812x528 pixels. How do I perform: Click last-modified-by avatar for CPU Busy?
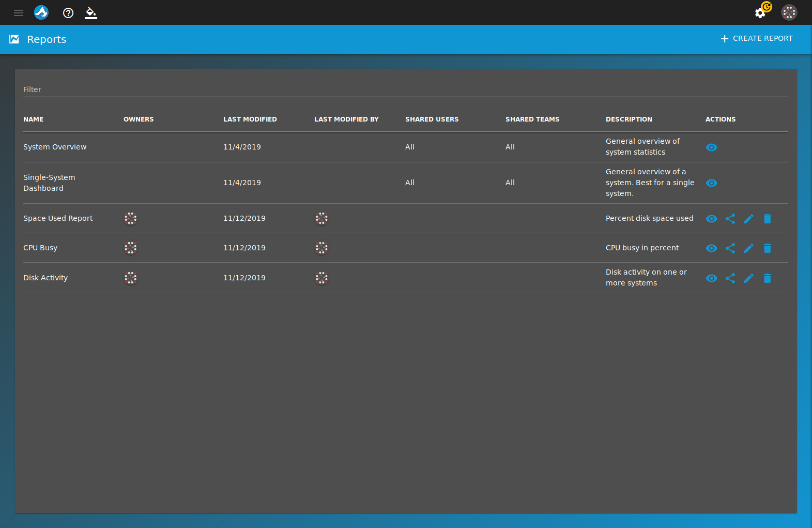click(x=321, y=248)
